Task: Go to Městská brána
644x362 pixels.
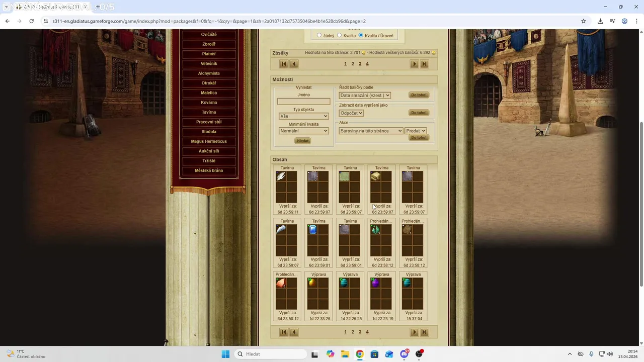Action: coord(209,170)
